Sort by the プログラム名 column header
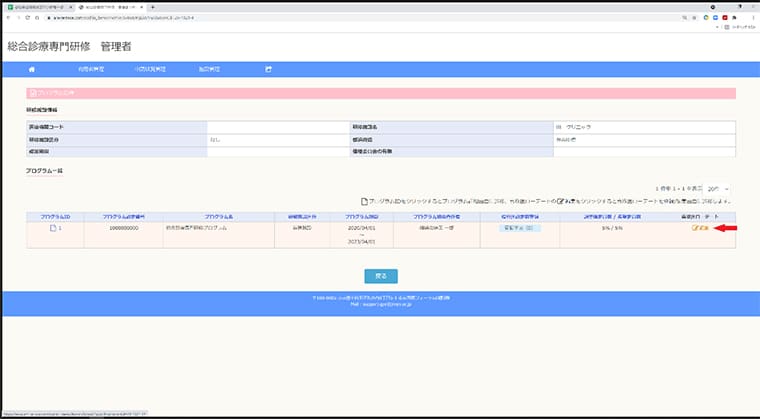The height and width of the screenshot is (419, 760). pos(219,217)
